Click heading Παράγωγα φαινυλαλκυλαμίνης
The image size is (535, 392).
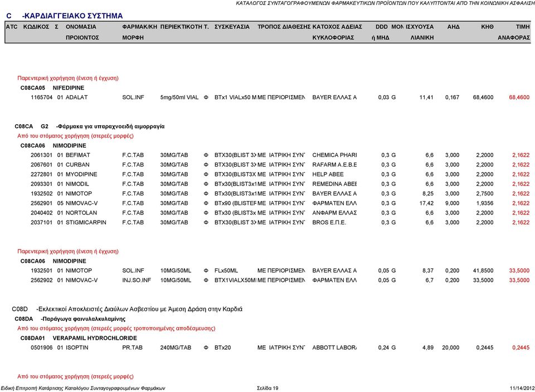pos(83,318)
